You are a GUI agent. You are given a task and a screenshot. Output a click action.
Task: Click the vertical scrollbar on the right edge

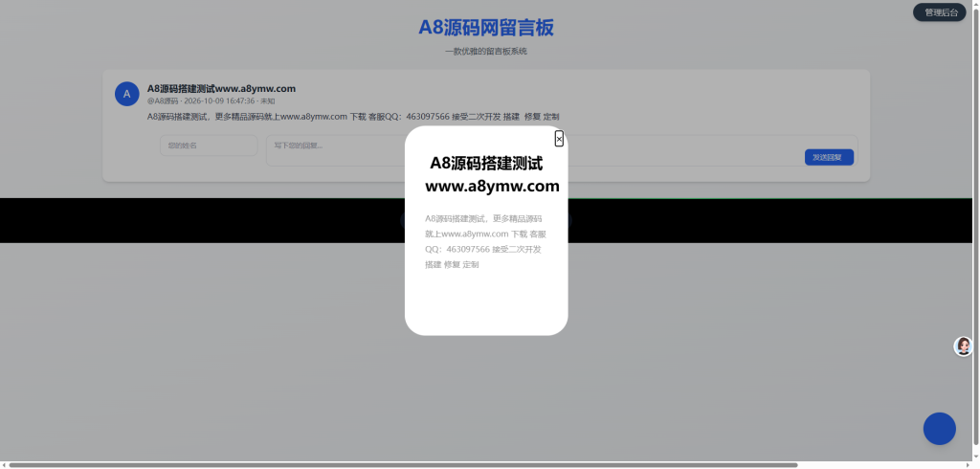(x=976, y=225)
